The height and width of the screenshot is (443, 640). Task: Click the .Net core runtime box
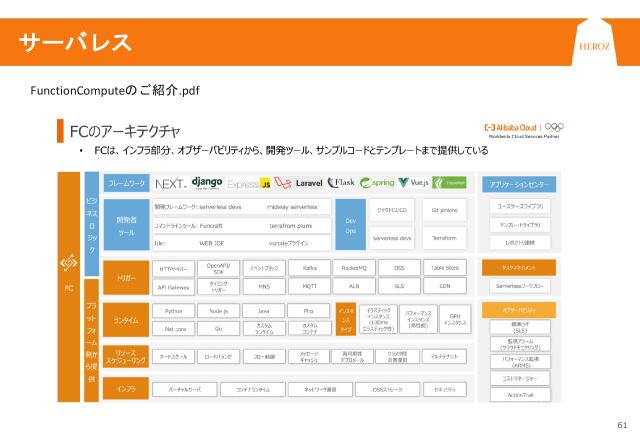point(173,329)
